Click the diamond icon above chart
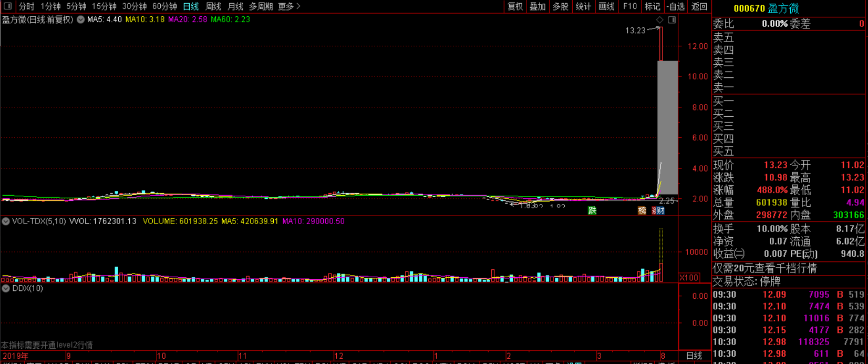Screen dimensions: 868x364 pos(660,20)
